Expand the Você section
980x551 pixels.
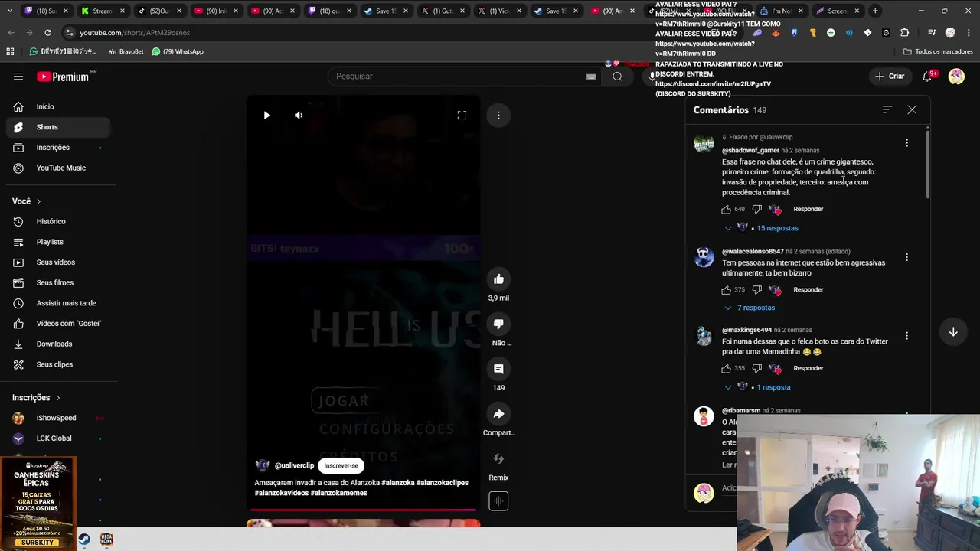[x=27, y=201]
